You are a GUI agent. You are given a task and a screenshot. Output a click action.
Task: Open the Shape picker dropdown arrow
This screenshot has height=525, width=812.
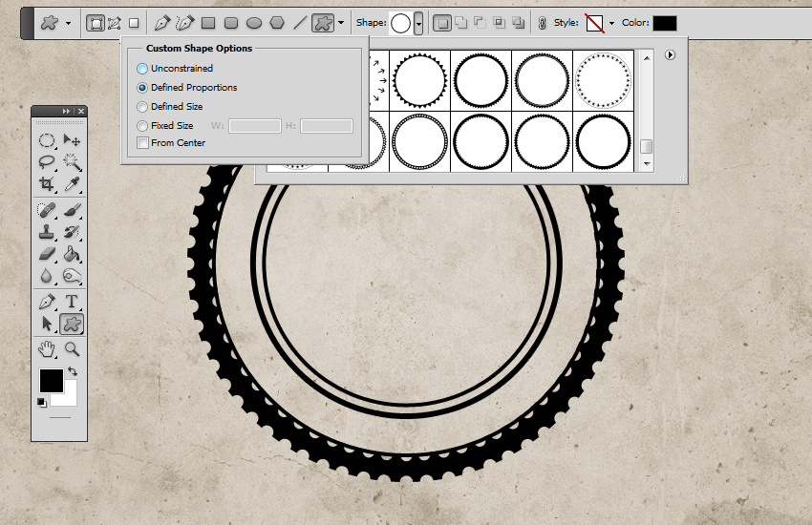pyautogui.click(x=418, y=23)
